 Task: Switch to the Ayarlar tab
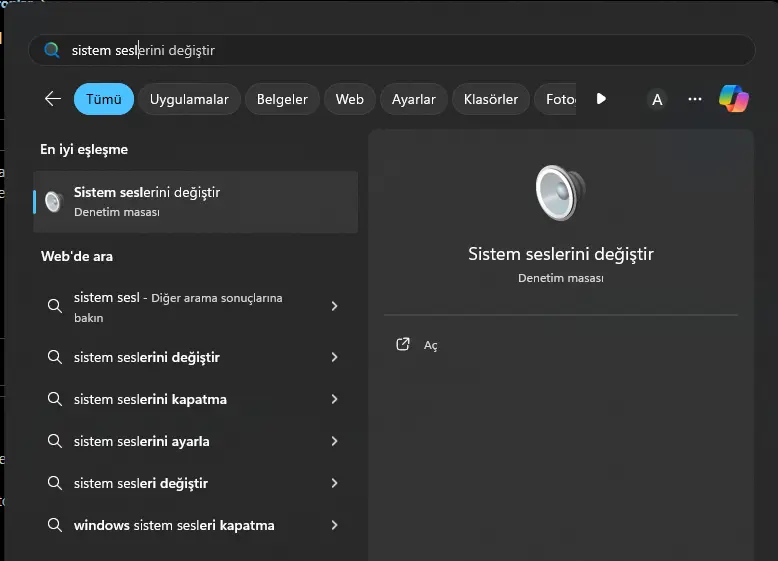(414, 99)
